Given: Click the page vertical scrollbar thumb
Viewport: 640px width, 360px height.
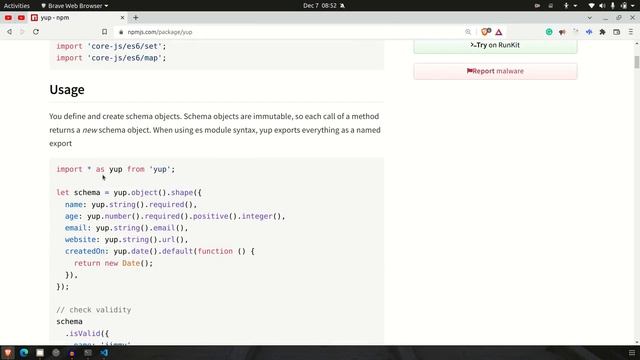Looking at the screenshot, I should pyautogui.click(x=636, y=62).
